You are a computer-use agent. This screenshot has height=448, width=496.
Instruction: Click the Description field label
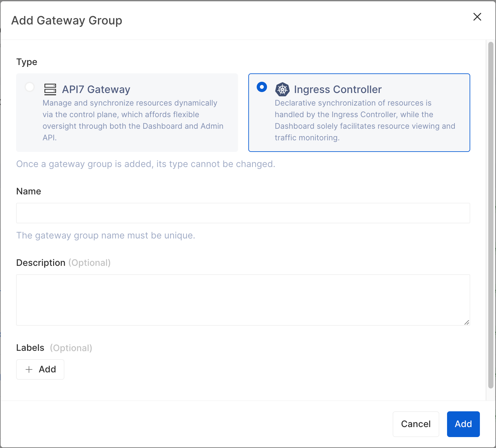pyautogui.click(x=41, y=263)
